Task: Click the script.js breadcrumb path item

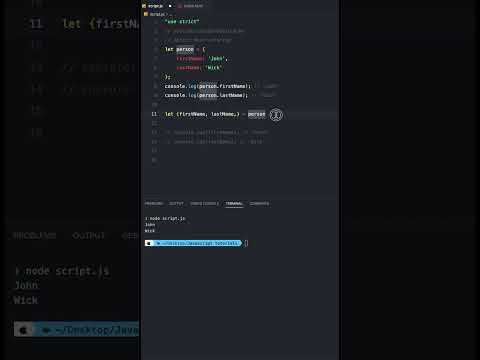Action: (x=157, y=14)
